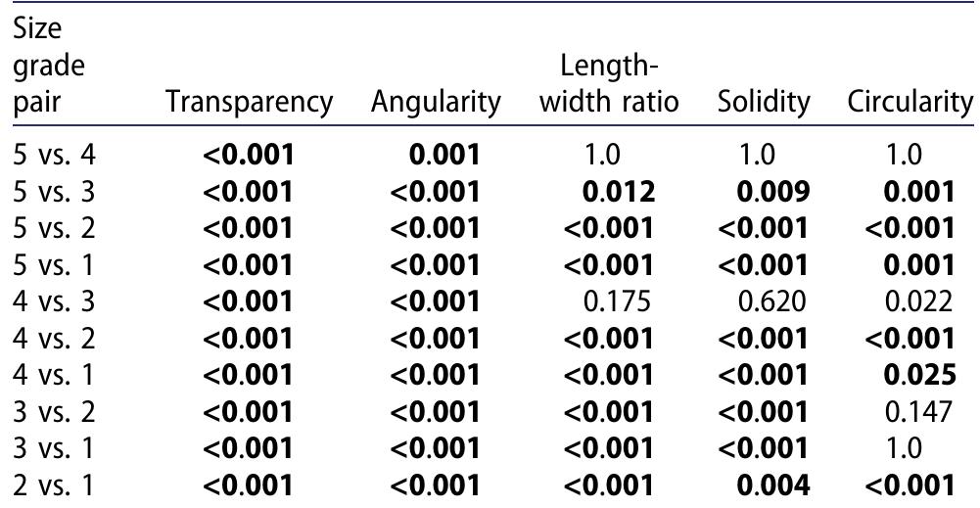This screenshot has height=508, width=980.
Task: Select the Length-width ratio column header
Action: pyautogui.click(x=609, y=84)
